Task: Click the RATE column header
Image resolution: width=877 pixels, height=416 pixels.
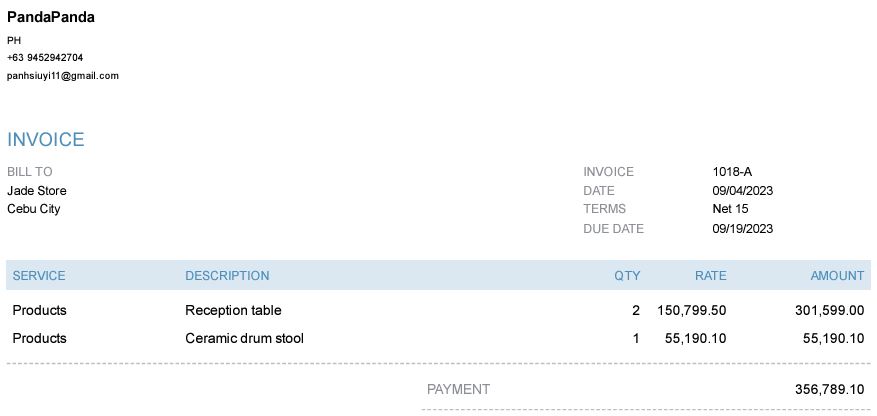Action: (x=711, y=276)
